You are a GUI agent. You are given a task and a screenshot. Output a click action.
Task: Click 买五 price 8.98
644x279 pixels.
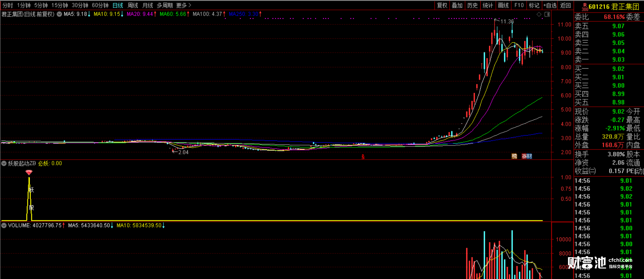coord(618,103)
